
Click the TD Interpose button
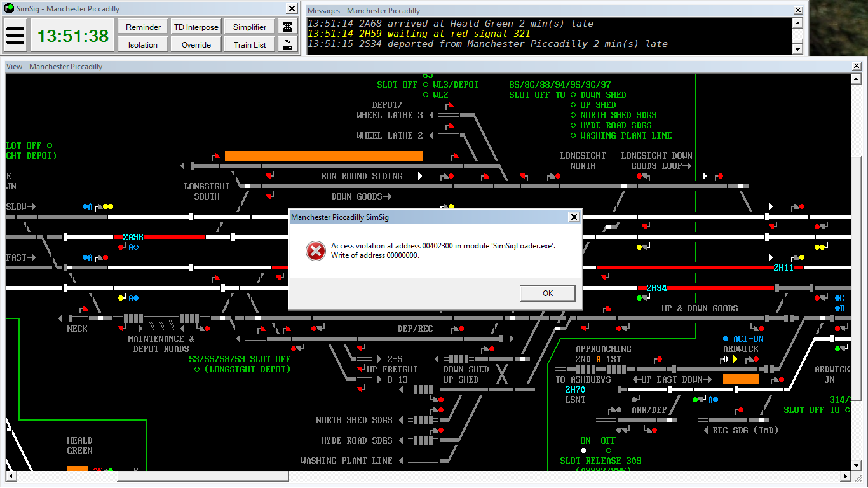196,27
